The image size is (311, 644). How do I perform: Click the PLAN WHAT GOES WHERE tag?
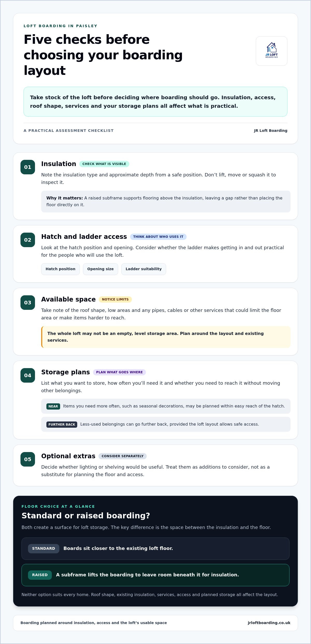[x=119, y=372]
